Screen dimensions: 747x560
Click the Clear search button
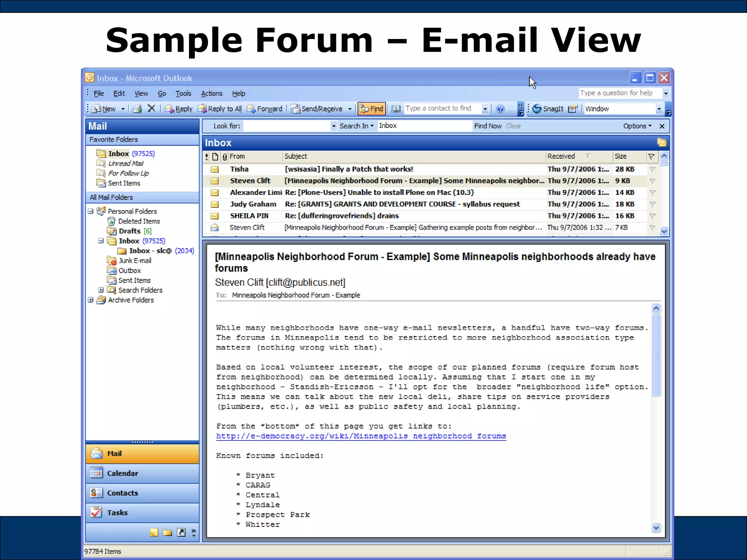click(x=513, y=126)
